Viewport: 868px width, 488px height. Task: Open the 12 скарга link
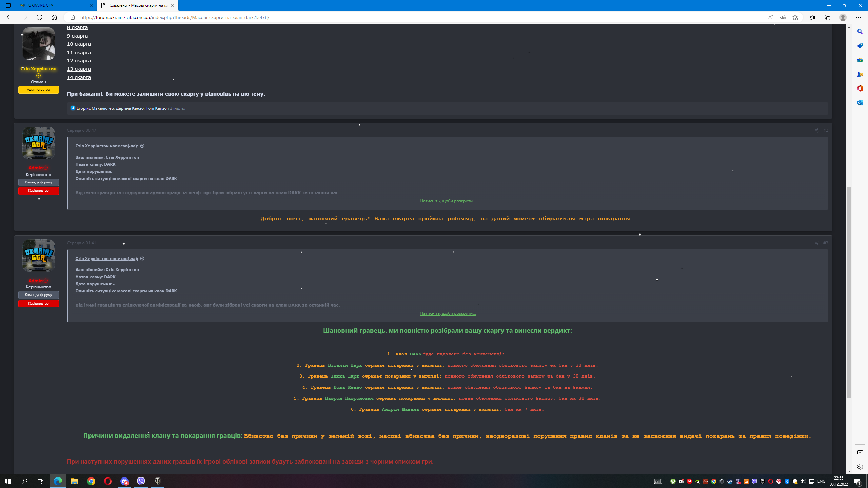pos(79,61)
